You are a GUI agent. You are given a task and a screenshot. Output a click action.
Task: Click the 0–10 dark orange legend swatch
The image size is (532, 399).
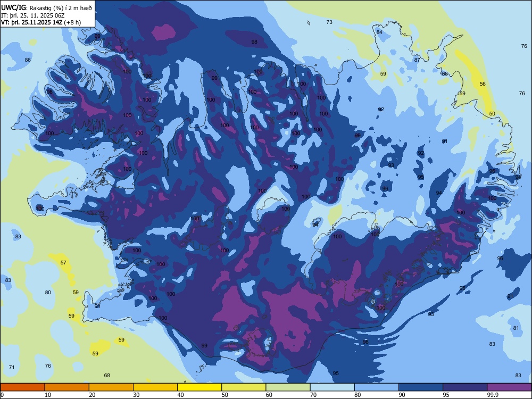click(x=22, y=387)
